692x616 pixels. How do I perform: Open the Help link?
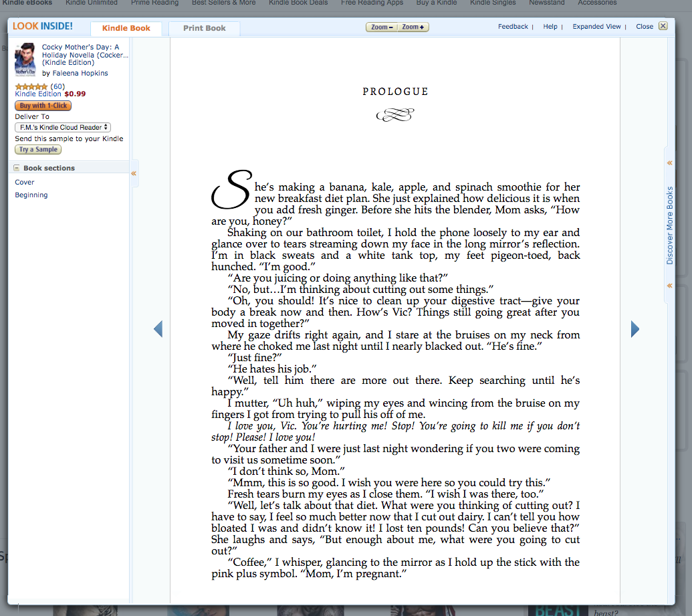(550, 27)
